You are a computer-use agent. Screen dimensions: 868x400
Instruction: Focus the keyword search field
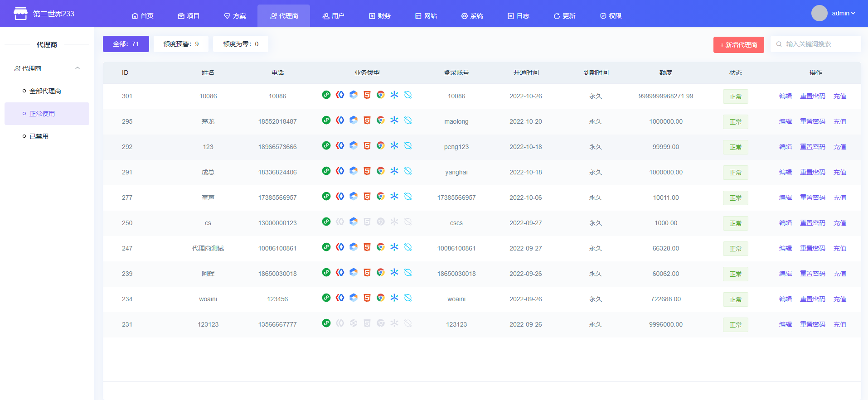816,44
